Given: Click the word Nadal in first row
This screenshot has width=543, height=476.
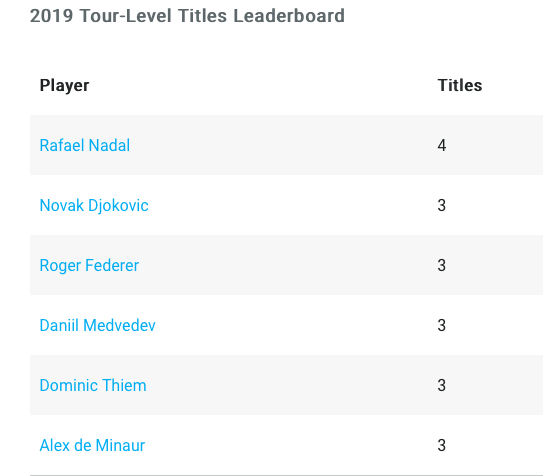Looking at the screenshot, I should 109,145.
